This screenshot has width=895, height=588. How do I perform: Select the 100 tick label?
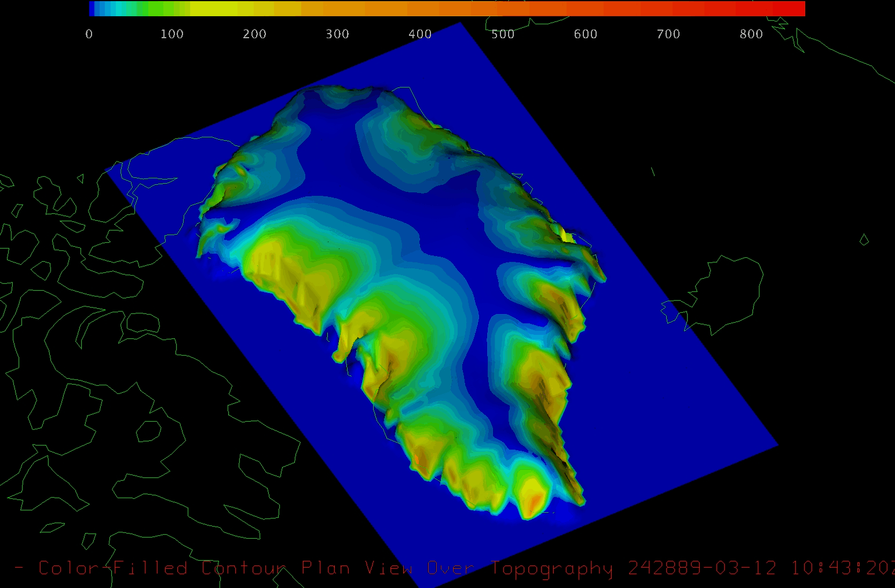pyautogui.click(x=171, y=34)
